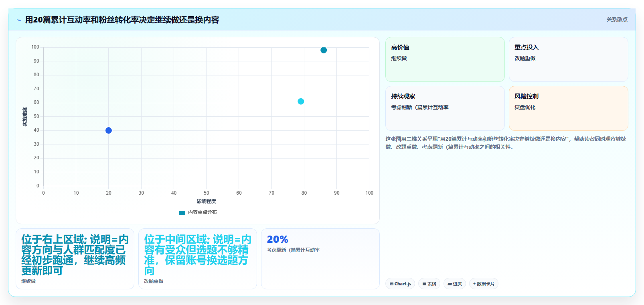Open the 高价值 quadrant card
This screenshot has width=644, height=305.
(445, 59)
